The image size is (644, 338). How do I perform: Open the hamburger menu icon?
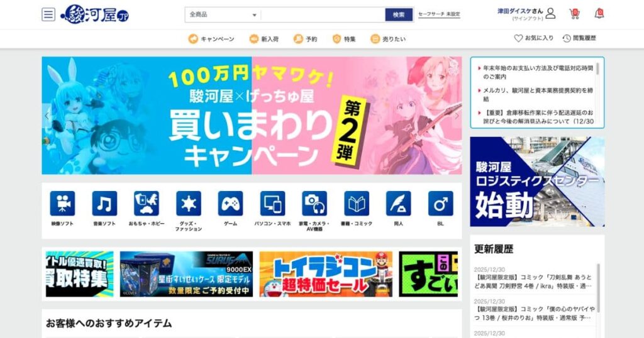pos(48,14)
